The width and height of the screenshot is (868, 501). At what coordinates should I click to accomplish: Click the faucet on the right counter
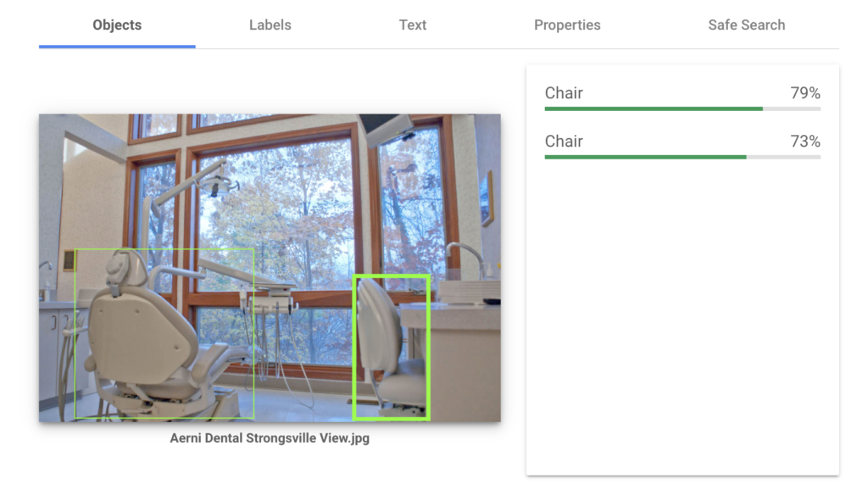(x=465, y=253)
